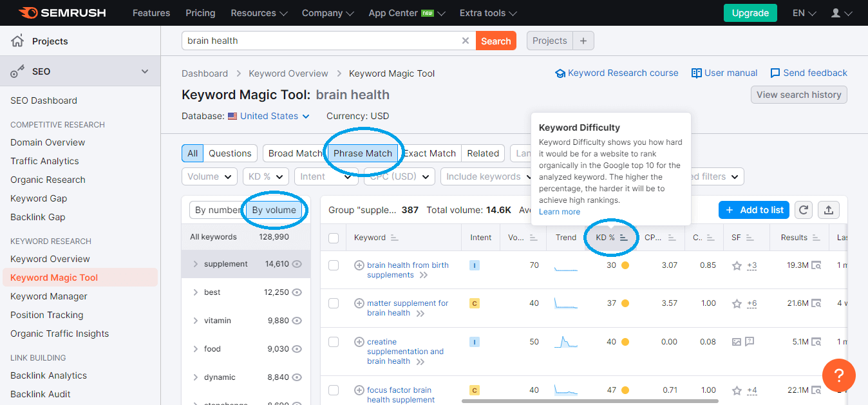Check the 'creatine supplementation and brain health' row

click(334, 342)
